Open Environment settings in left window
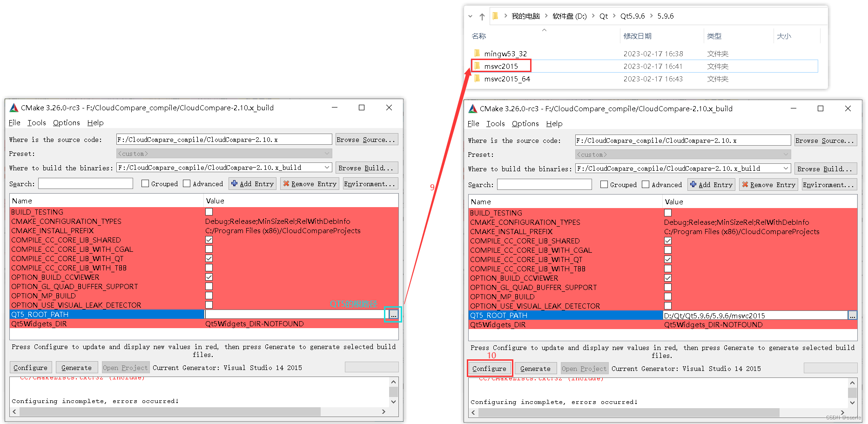This screenshot has height=424, width=868. (x=370, y=184)
